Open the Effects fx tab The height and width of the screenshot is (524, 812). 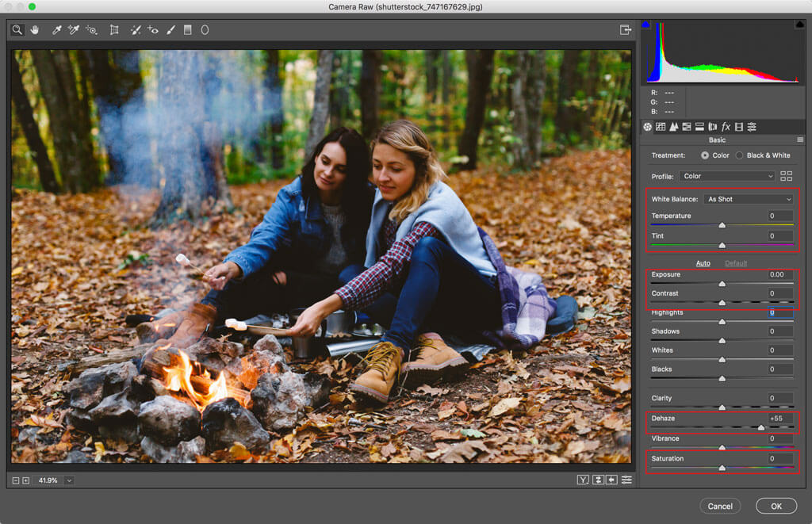tap(726, 127)
